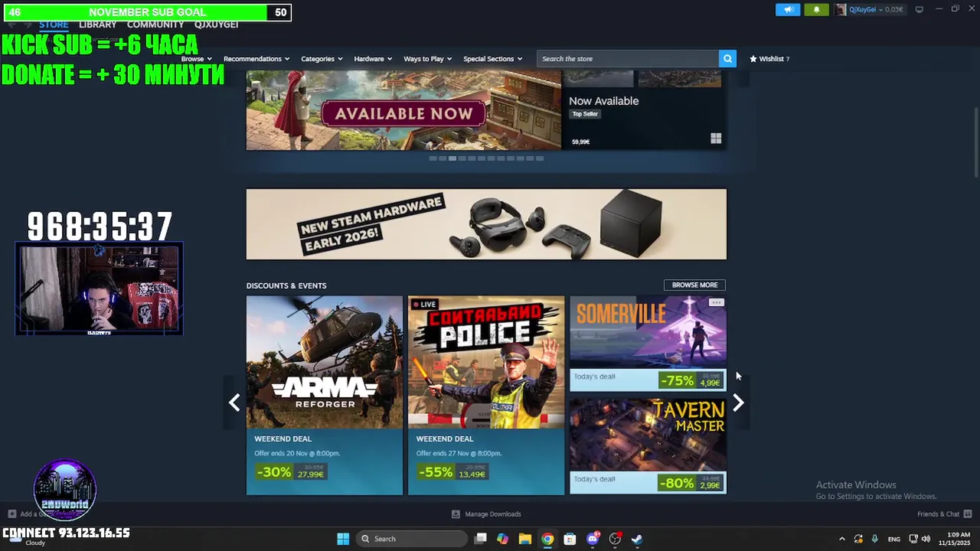980x551 pixels.
Task: Open the volume tray icon
Action: click(926, 539)
